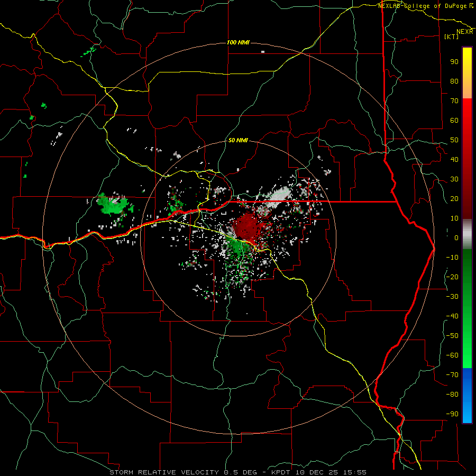The width and height of the screenshot is (476, 476).
Task: Click the -20 knot scale label
Action: tap(452, 277)
